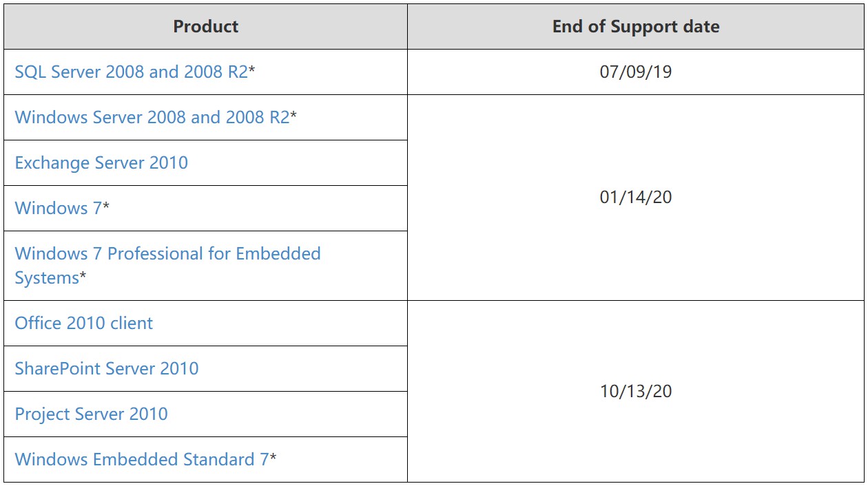The width and height of the screenshot is (868, 486).
Task: Click the 07/09/19 date cell
Action: click(x=636, y=72)
